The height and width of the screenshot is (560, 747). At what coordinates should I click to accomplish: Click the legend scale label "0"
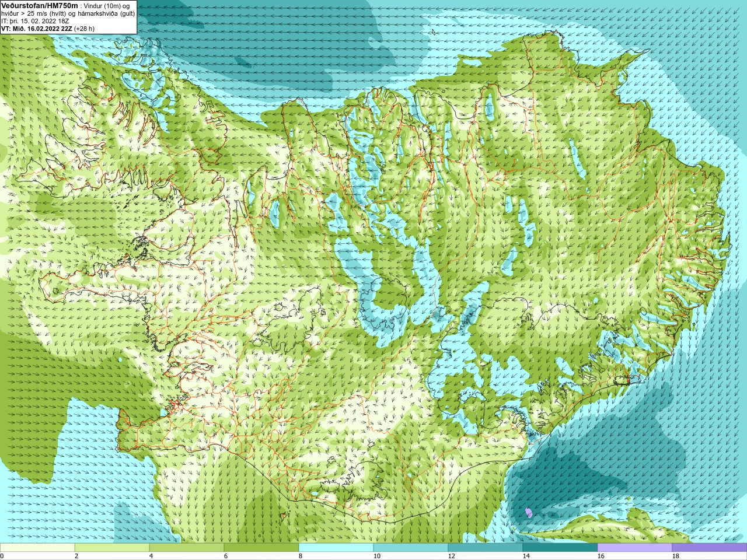pos(2,556)
